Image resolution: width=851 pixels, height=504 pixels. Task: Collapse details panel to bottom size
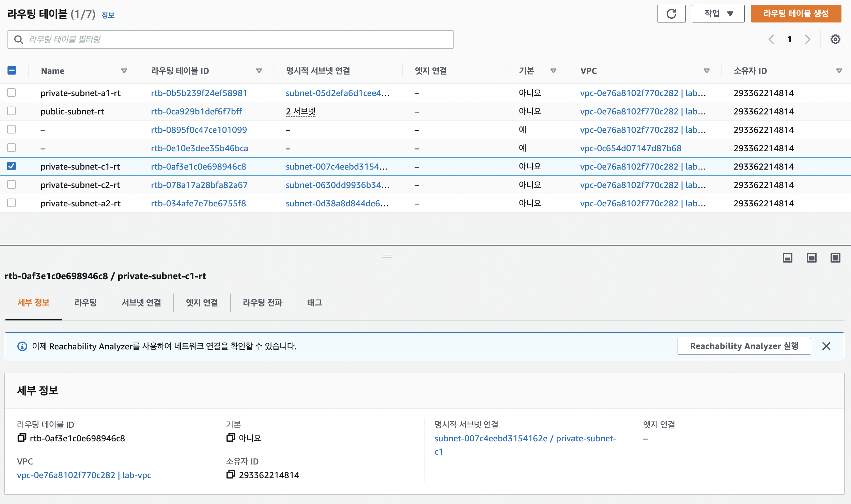(787, 258)
